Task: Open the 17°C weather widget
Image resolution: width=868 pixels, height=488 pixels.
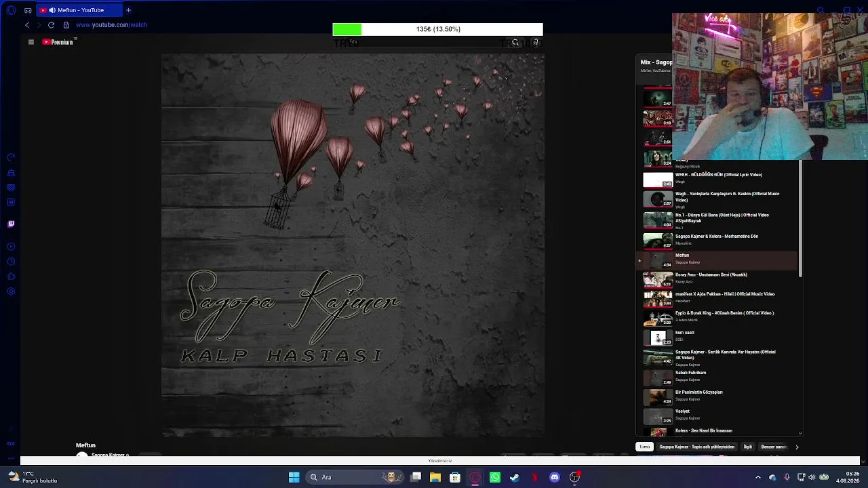Action: (x=33, y=477)
